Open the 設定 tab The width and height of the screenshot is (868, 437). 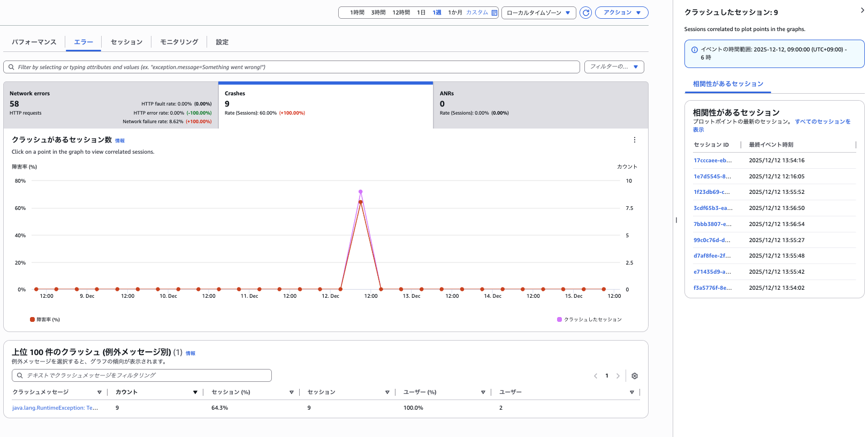tap(222, 42)
